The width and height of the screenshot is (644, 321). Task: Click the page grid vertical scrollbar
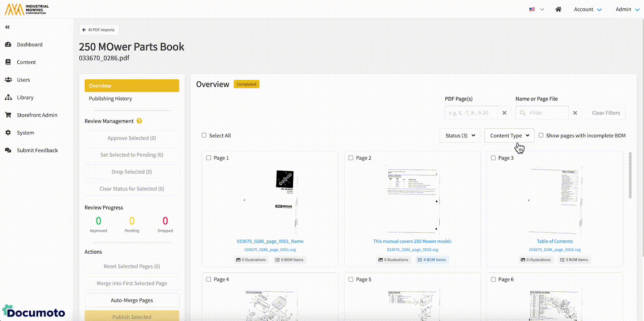click(630, 175)
